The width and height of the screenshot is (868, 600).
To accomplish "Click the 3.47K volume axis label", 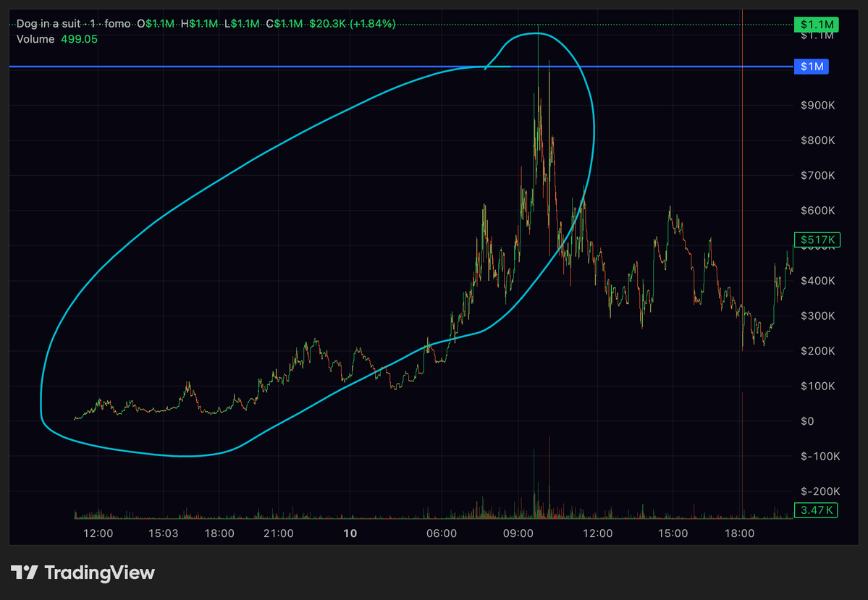I will [x=816, y=510].
